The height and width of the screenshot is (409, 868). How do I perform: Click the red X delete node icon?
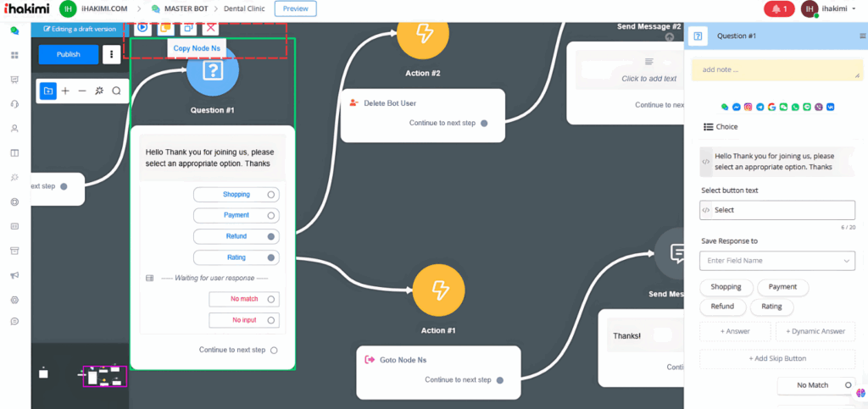pos(211,27)
